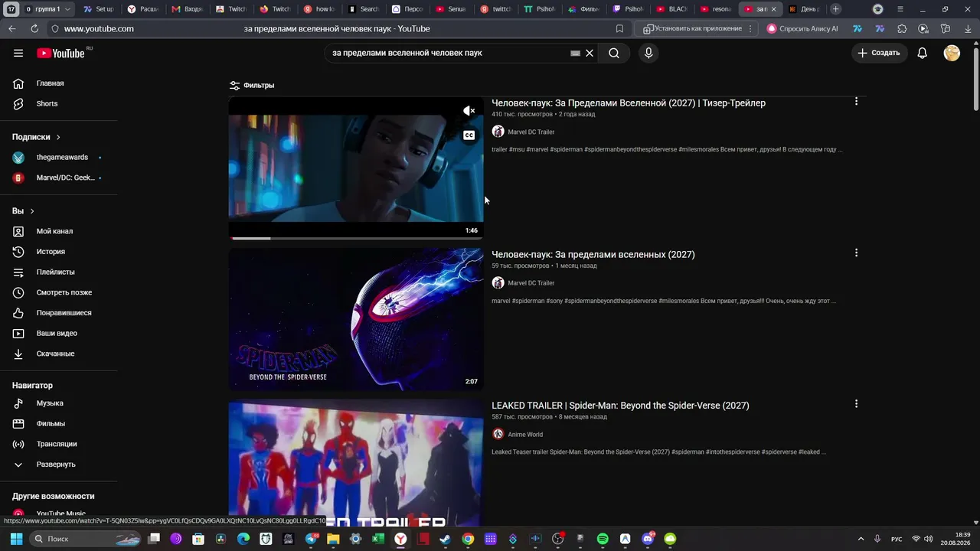Open a new browser tab with plus

[835, 9]
